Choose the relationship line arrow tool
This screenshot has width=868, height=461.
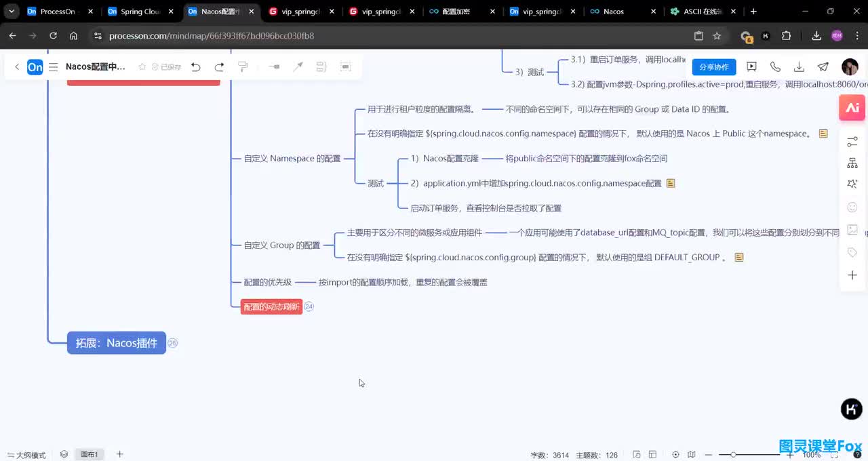pos(298,66)
